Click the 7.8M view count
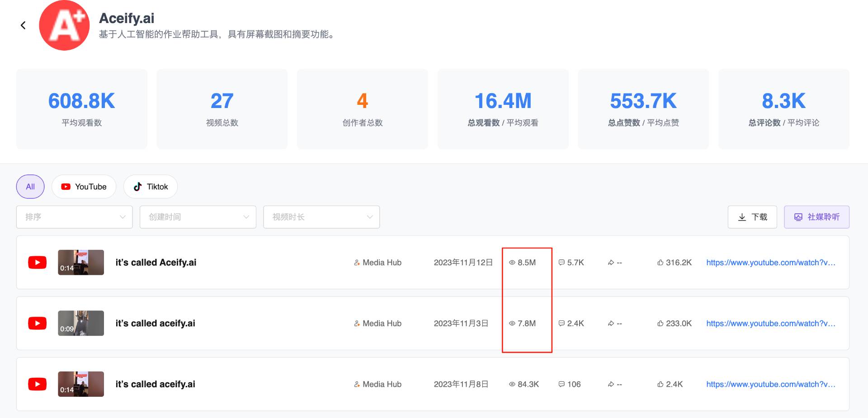This screenshot has height=418, width=868. coord(527,324)
